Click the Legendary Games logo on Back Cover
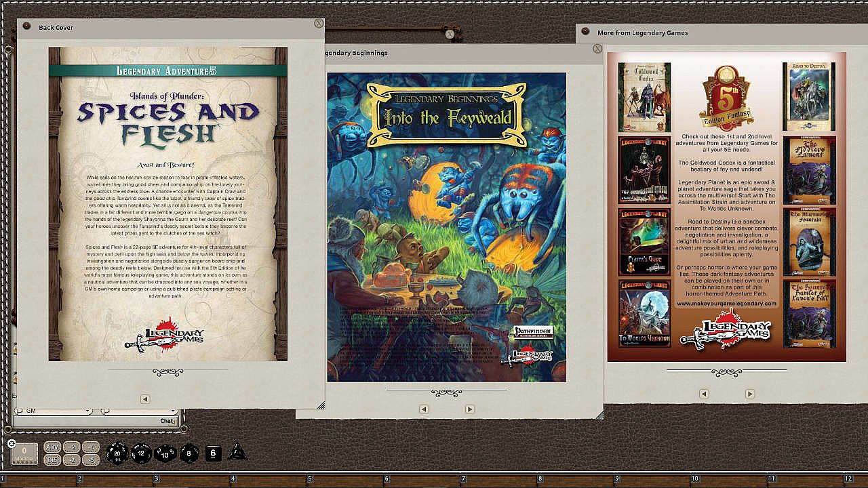The image size is (868, 488). [x=165, y=335]
